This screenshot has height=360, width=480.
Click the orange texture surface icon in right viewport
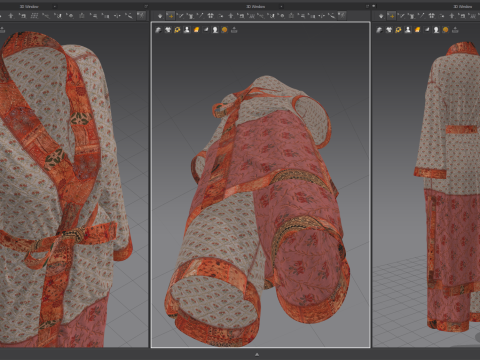tap(417, 30)
